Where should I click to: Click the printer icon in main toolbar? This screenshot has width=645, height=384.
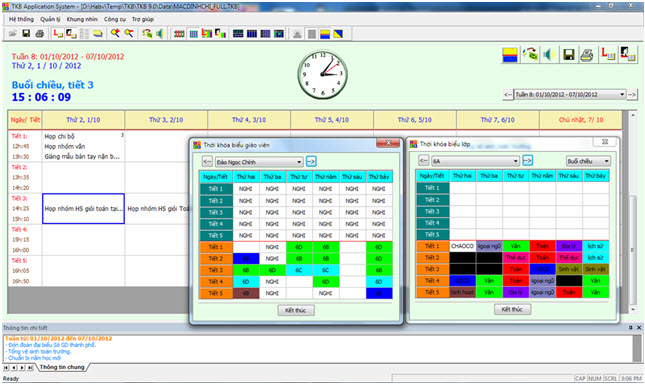click(x=39, y=33)
